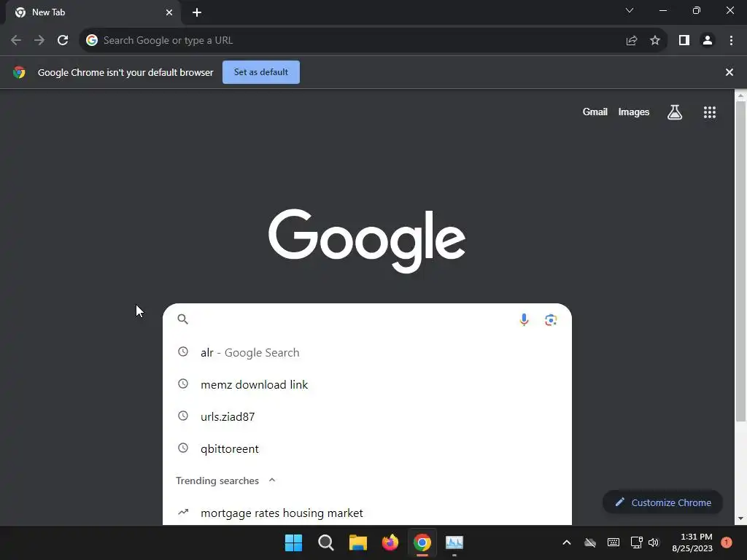Open File Explorer from taskbar
This screenshot has height=560, width=747.
[x=357, y=542]
